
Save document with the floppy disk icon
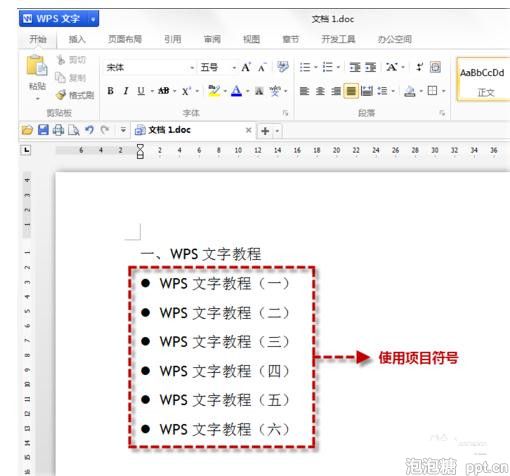pyautogui.click(x=43, y=130)
